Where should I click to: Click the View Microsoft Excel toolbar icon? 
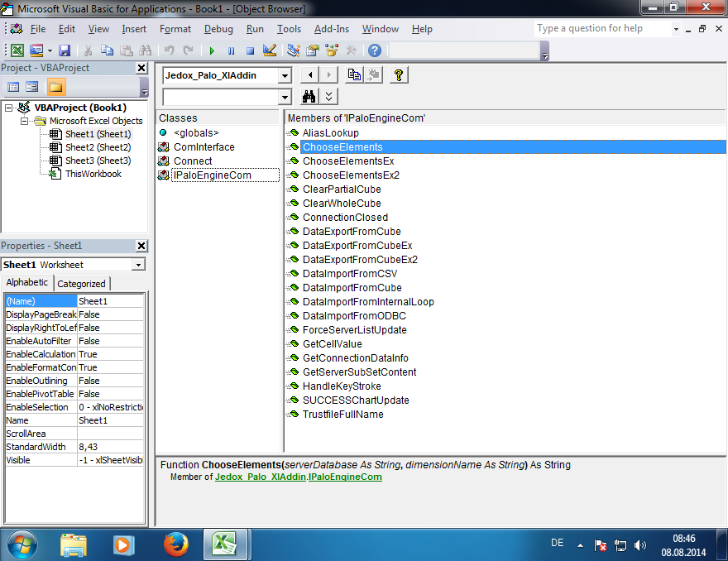(x=17, y=50)
